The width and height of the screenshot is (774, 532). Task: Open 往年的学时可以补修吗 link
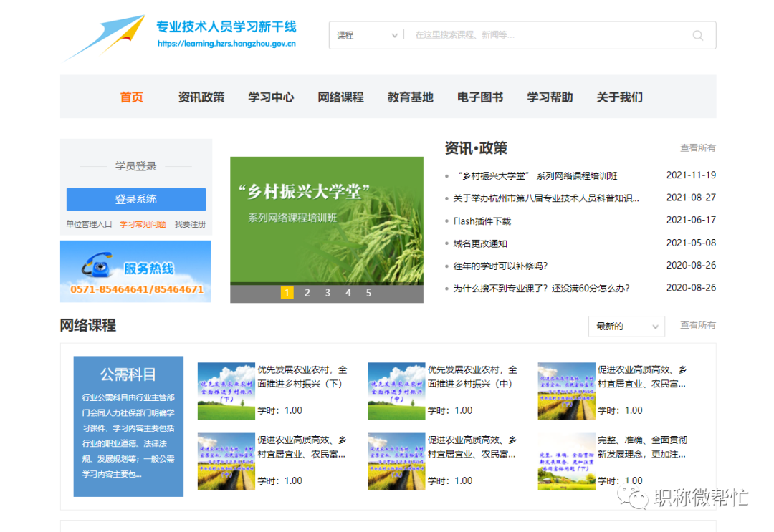[500, 266]
